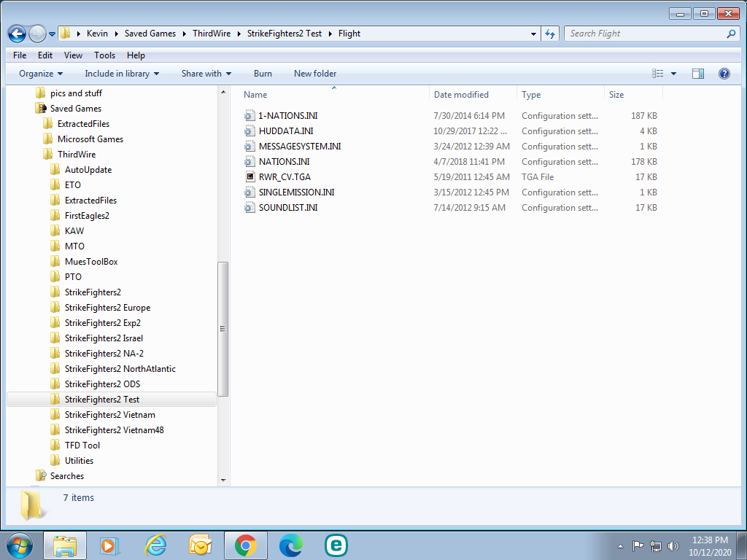
Task: Click the search magnifier icon
Action: [731, 34]
